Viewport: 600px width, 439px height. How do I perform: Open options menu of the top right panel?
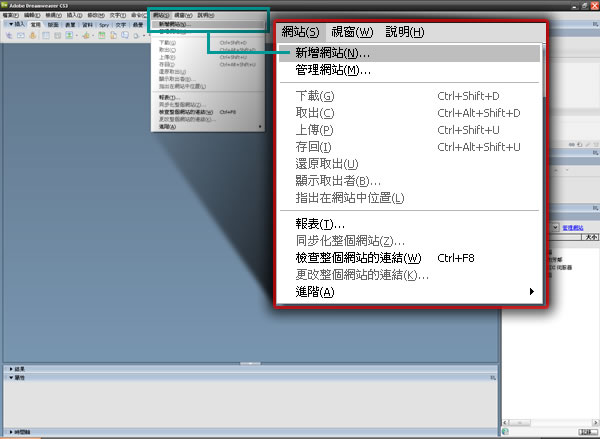tap(595, 24)
